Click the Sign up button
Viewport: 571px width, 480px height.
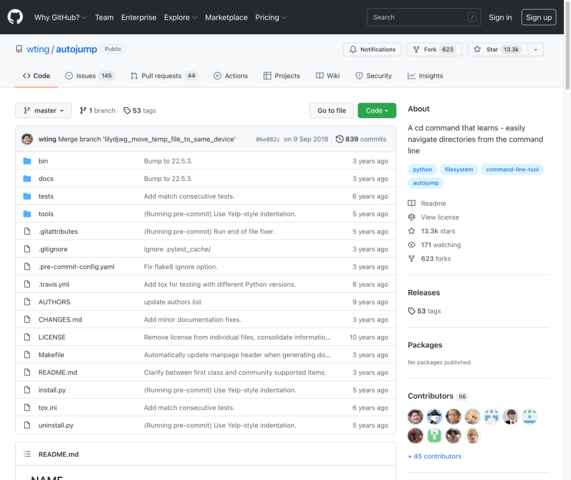[539, 17]
